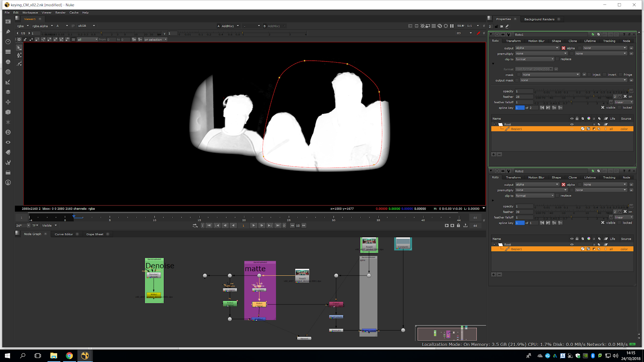Screen dimensions: 644x362
Task: Open the Merge nodes layers icon
Action: click(x=8, y=92)
